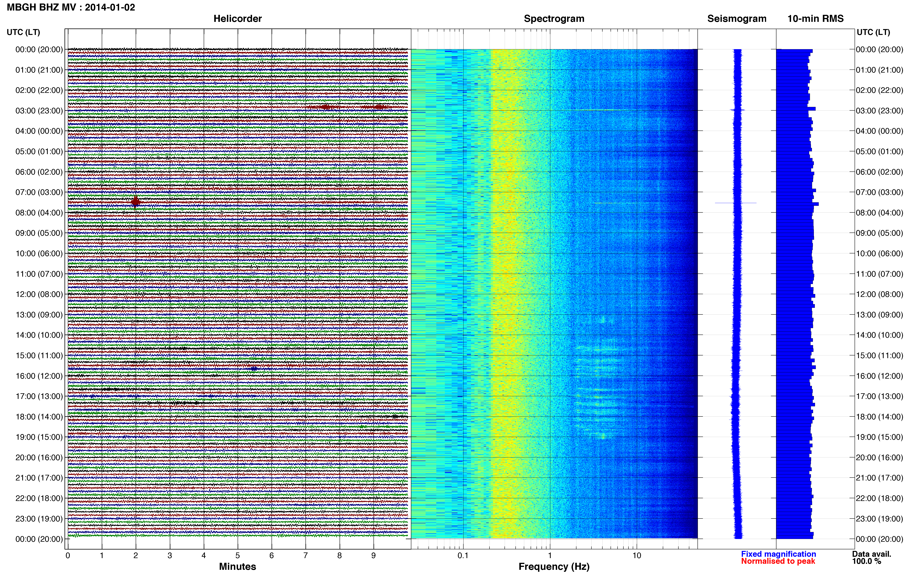This screenshot has height=578, width=924.
Task: Click the UTC (LT) label beside the Helicorder
Action: pos(23,32)
